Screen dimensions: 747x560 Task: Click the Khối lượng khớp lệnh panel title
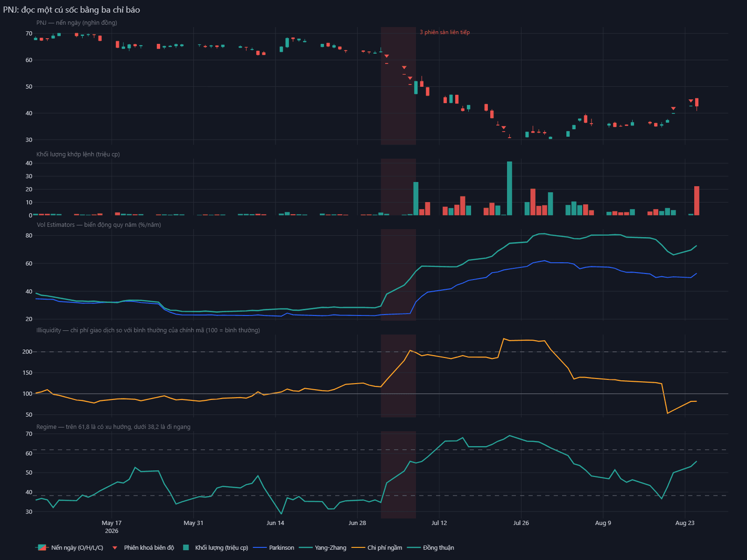pyautogui.click(x=78, y=154)
